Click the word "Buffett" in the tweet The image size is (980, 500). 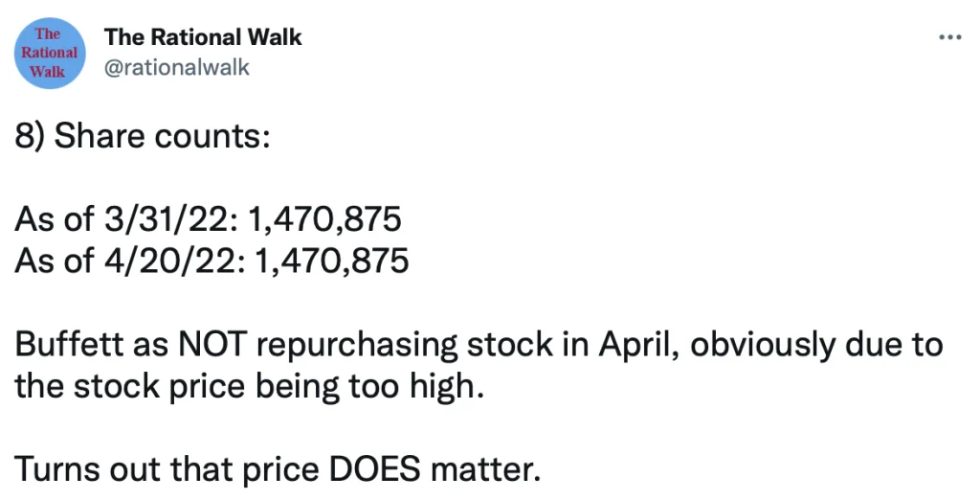click(x=63, y=344)
